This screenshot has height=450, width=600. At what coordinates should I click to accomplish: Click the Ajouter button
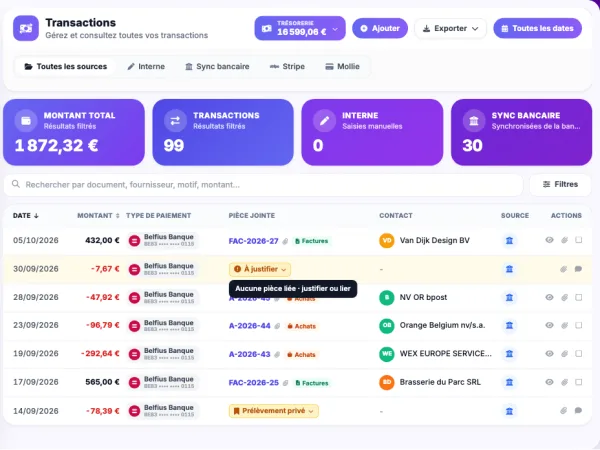pos(380,28)
